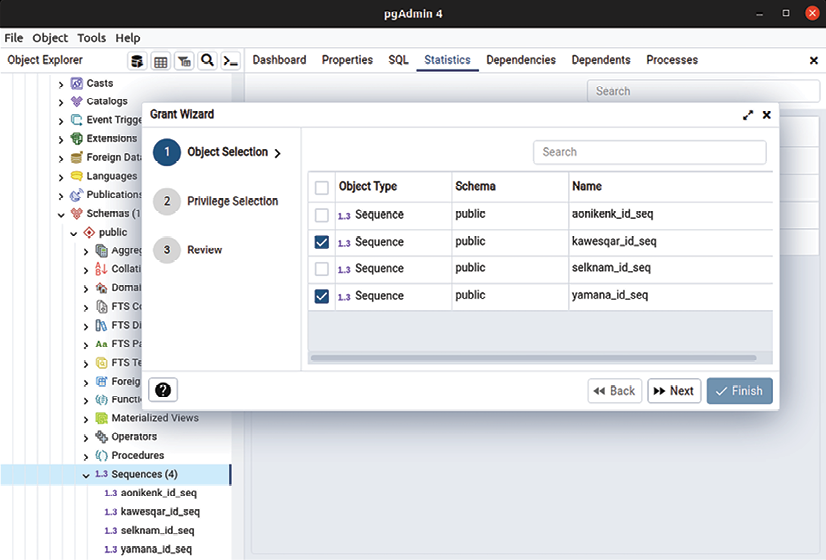Screen dimensions: 826x560
Task: Click the Grant Wizard help question-mark icon
Action: coord(163,390)
